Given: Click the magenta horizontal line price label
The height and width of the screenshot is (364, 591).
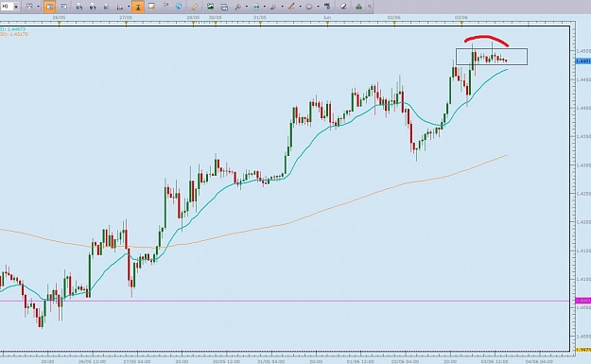Looking at the screenshot, I should click(583, 301).
